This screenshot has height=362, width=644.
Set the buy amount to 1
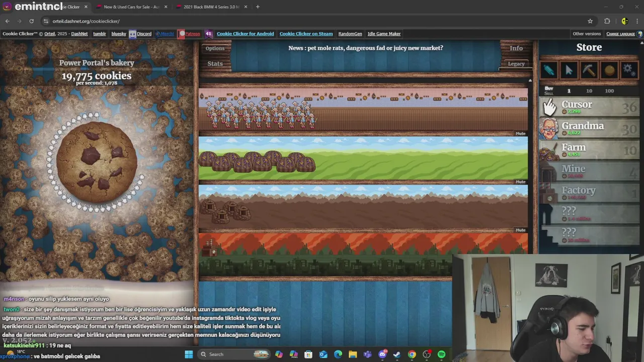point(569,91)
